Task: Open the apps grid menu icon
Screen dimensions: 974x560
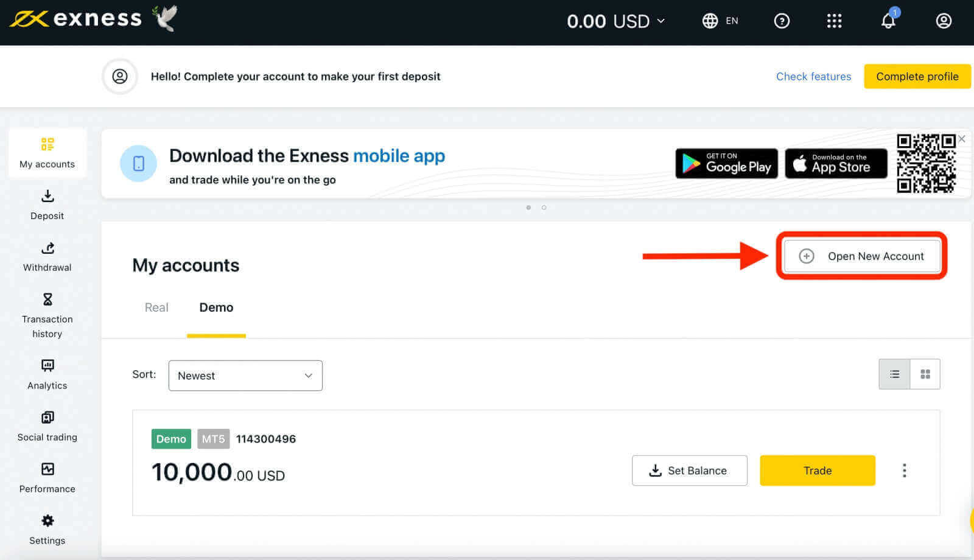Action: [x=834, y=21]
